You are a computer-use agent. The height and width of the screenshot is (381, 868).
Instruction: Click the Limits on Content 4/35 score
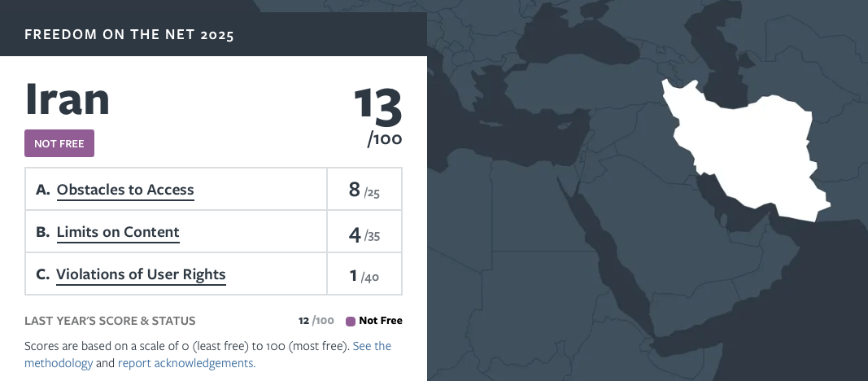(364, 235)
